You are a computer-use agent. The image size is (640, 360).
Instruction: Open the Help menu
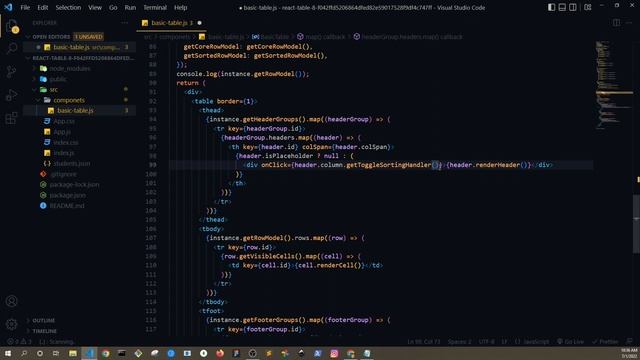180,7
